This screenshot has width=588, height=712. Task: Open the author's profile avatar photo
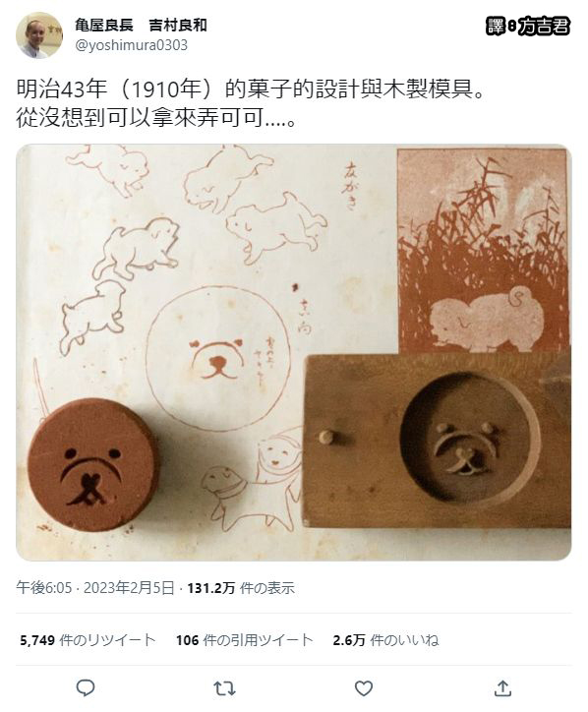(x=39, y=35)
